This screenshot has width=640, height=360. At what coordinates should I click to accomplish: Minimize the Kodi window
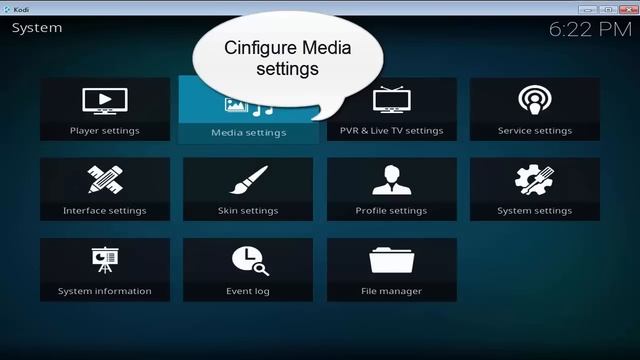[588, 9]
